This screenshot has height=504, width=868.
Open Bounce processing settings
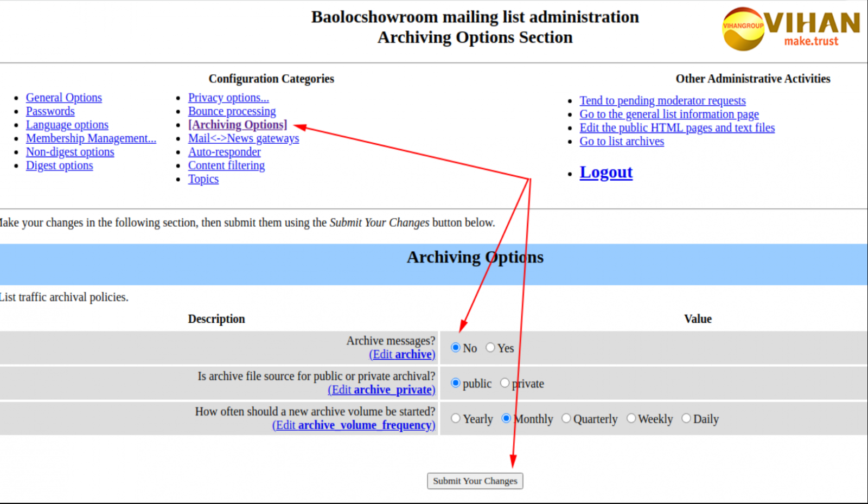[x=232, y=111]
